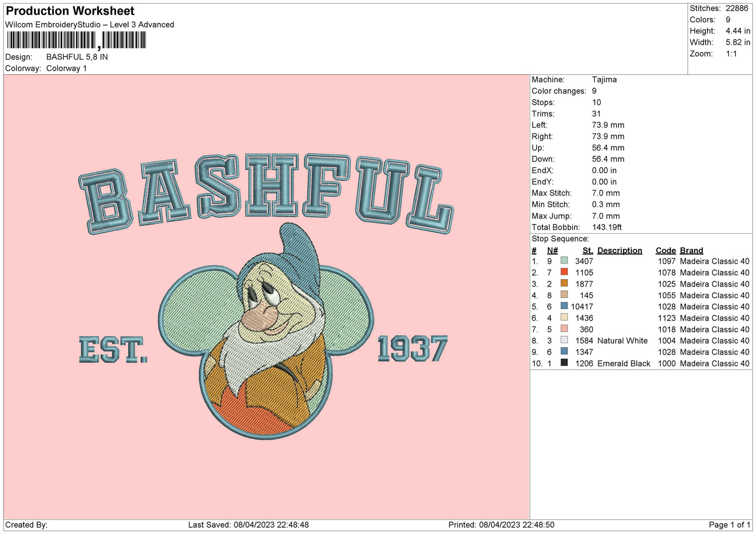The width and height of the screenshot is (756, 534).
Task: Click the barcode under the worksheet title
Action: click(76, 40)
